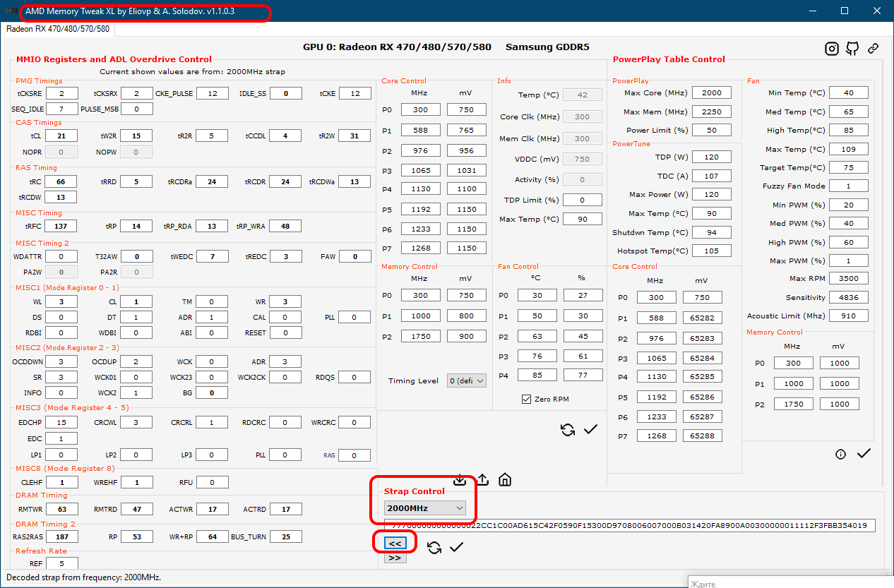Click the status bar text Decoded strap from frequency

pos(83,577)
